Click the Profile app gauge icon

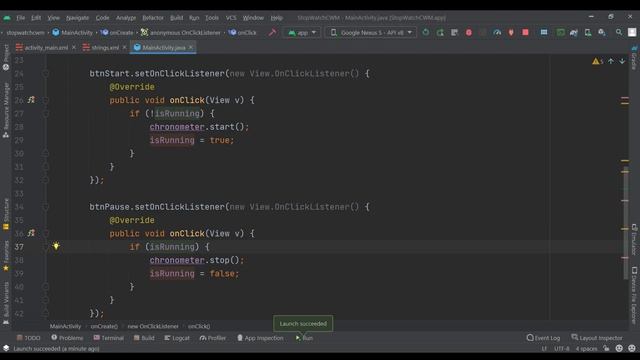pyautogui.click(x=497, y=32)
